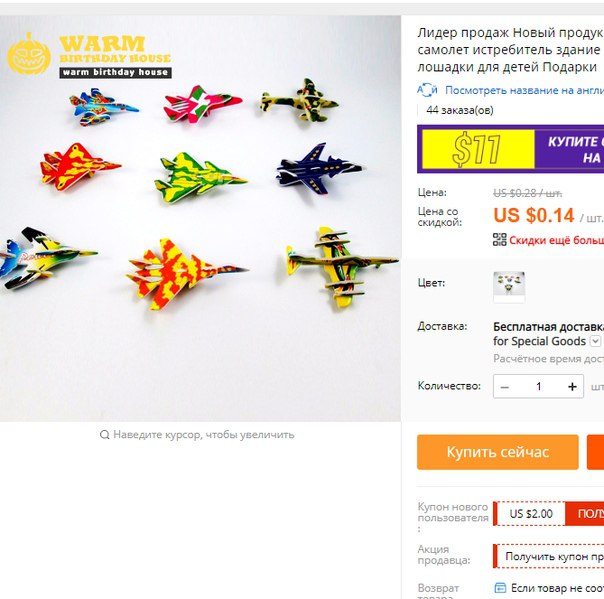Click the pumpkin logo of Warm Birthday House

click(x=29, y=54)
